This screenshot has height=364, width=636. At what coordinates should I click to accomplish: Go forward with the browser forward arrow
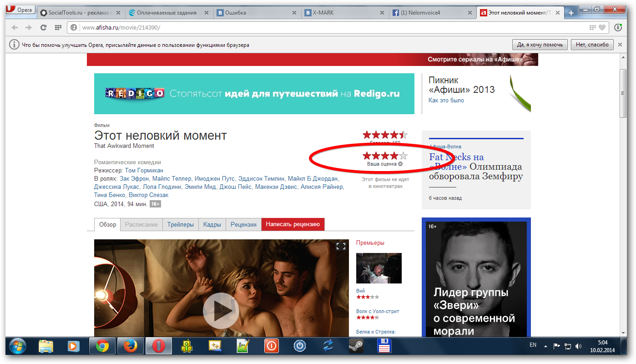pyautogui.click(x=29, y=28)
